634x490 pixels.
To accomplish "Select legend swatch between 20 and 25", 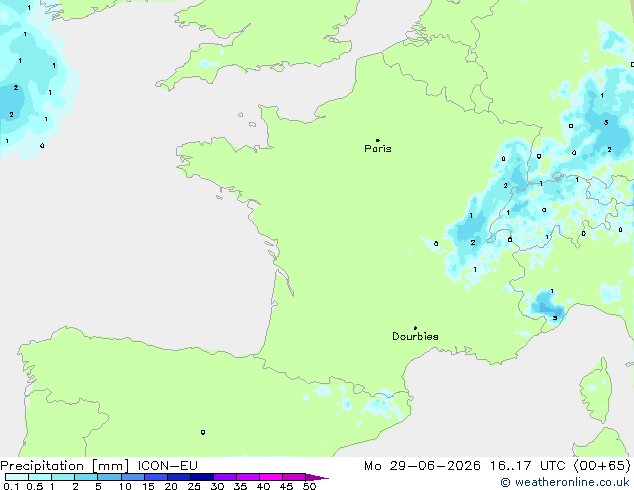I will 179,477.
